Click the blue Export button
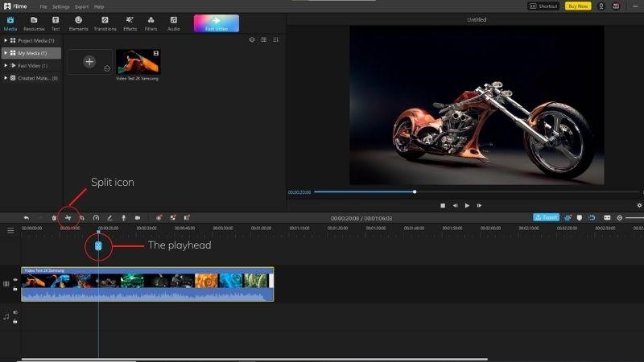 click(546, 217)
